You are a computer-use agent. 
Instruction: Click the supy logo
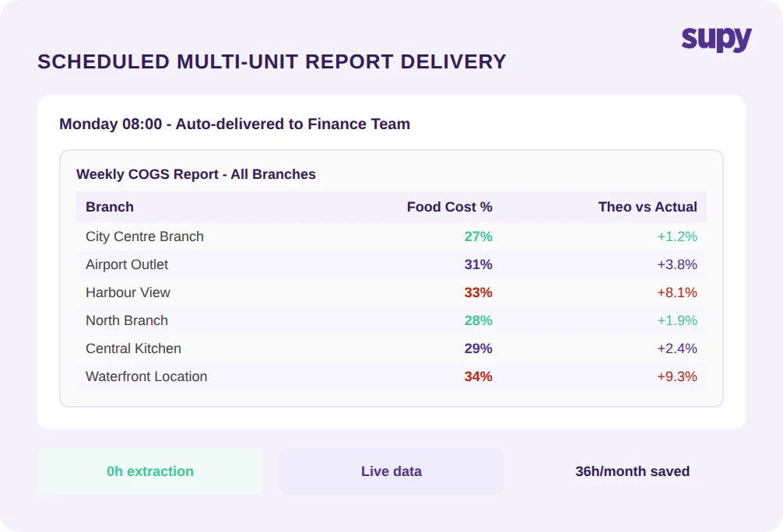(716, 40)
